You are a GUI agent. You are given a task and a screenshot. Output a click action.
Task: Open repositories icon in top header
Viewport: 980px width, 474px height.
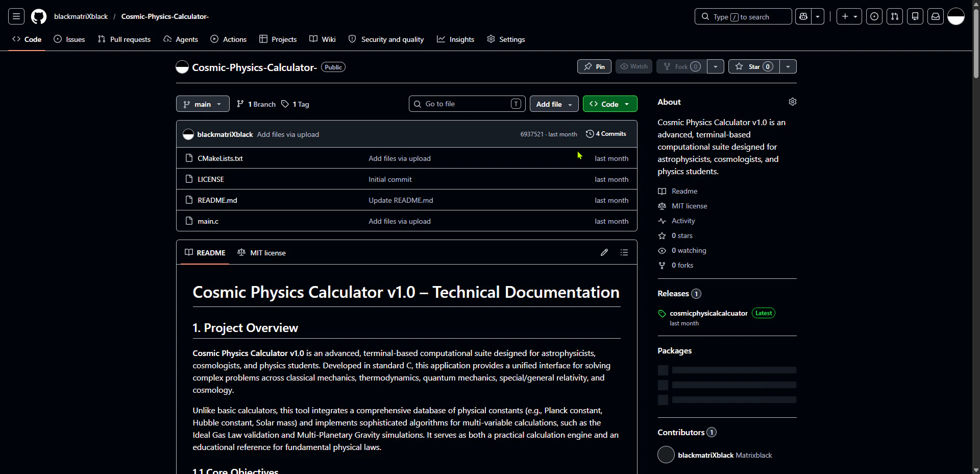coord(915,16)
